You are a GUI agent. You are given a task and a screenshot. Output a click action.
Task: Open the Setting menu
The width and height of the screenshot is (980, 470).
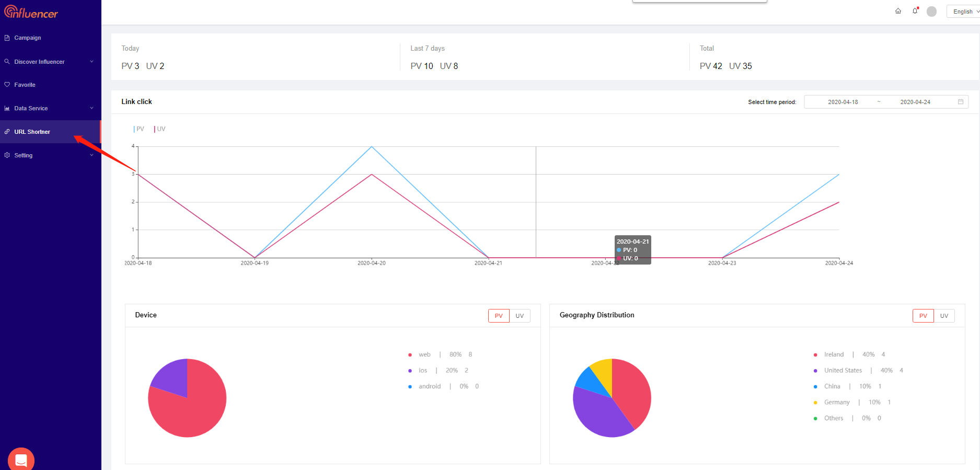coord(50,155)
